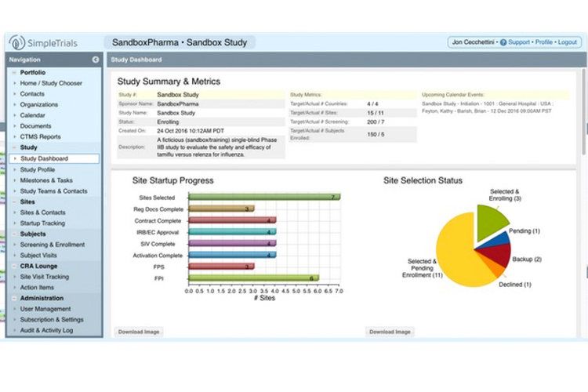588x392 pixels.
Task: Go to Milestones & Tasks
Action: point(46,180)
